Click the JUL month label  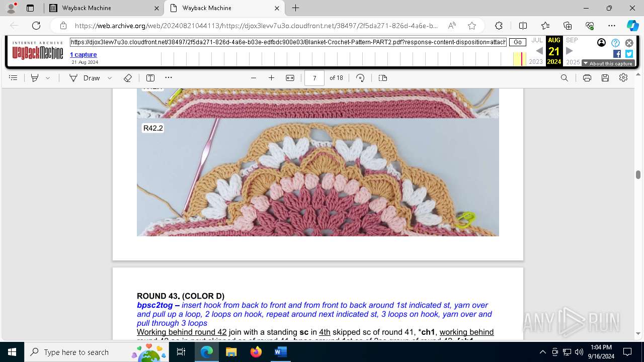coord(537,40)
